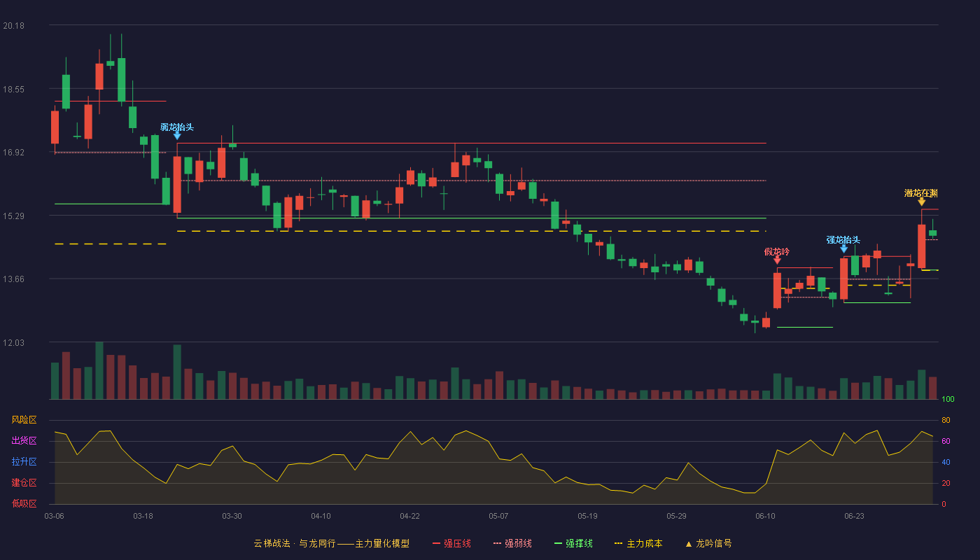Image resolution: width=980 pixels, height=560 pixels.
Task: Click the 拉升区 zone label
Action: [24, 462]
